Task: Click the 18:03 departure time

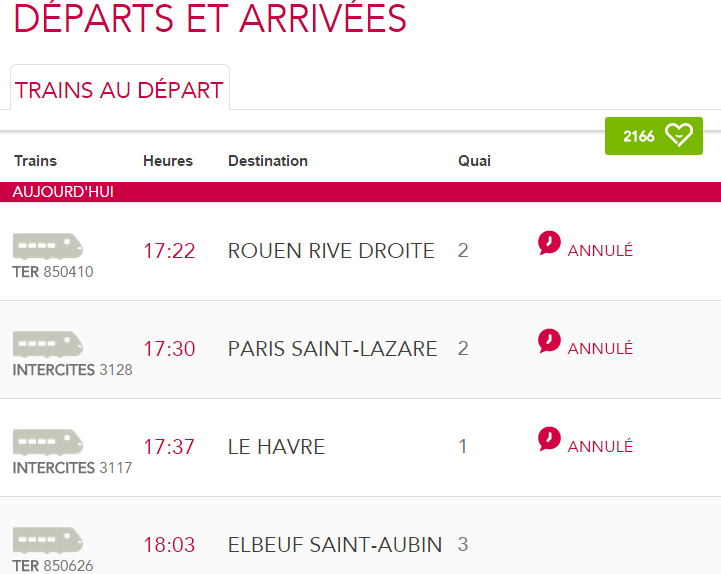Action: pos(169,545)
